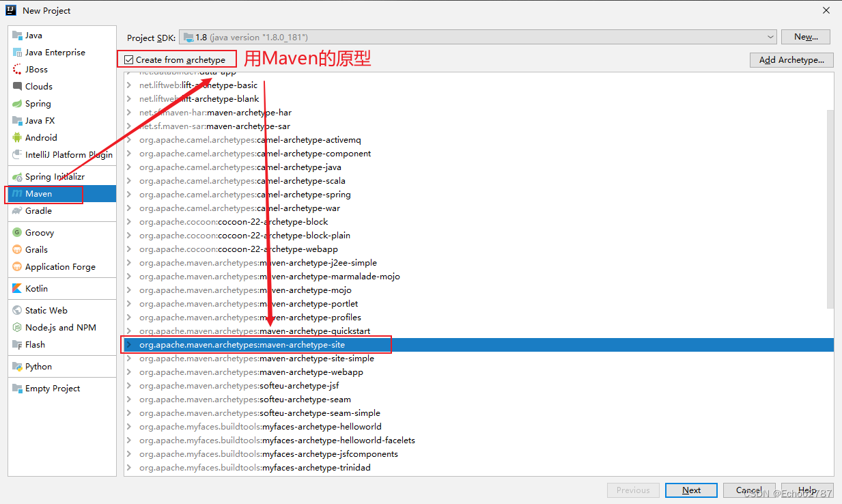The image size is (842, 504).
Task: Click the Java icon in the sidebar
Action: point(17,36)
